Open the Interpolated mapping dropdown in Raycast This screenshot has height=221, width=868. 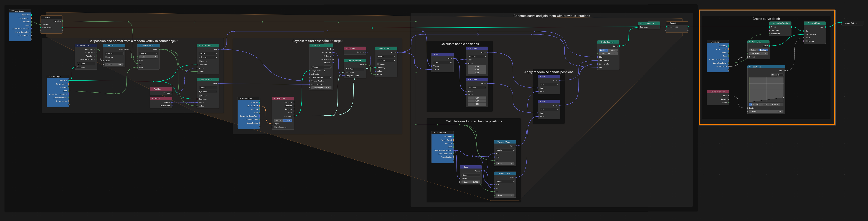click(x=321, y=77)
